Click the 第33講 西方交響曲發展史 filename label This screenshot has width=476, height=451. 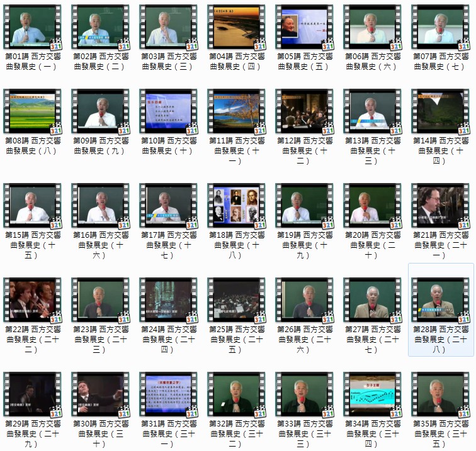coord(304,433)
